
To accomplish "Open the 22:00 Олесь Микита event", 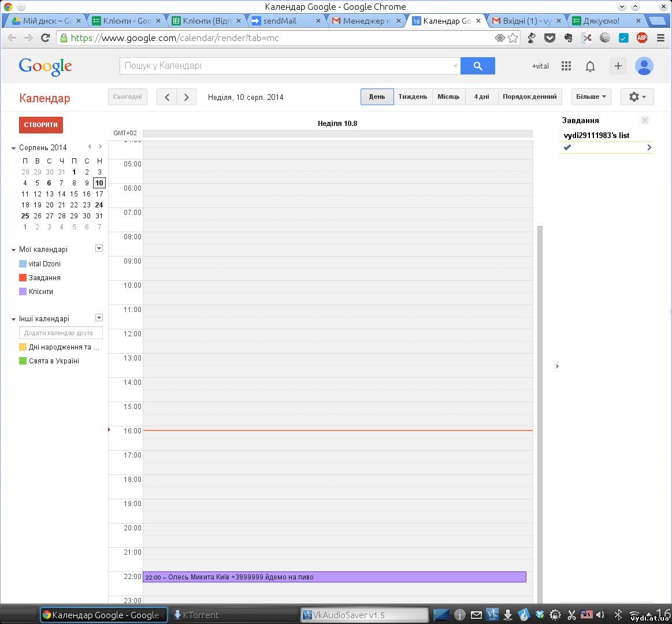I will (335, 577).
